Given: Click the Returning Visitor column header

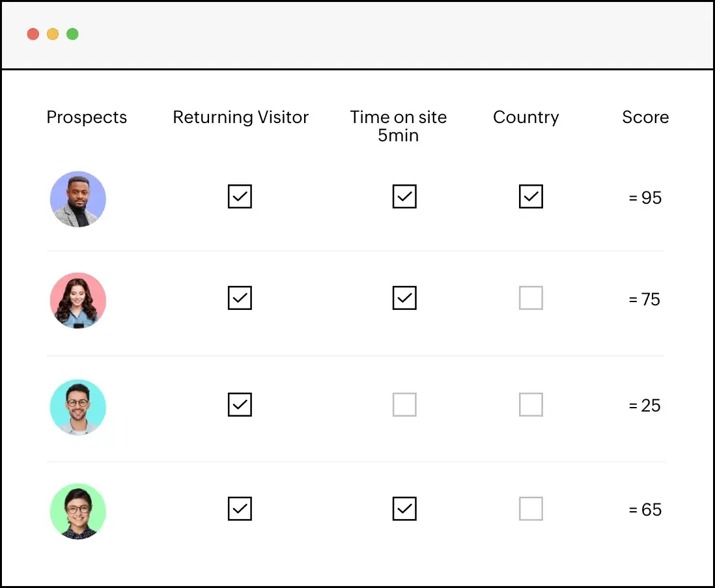Looking at the screenshot, I should coord(240,117).
